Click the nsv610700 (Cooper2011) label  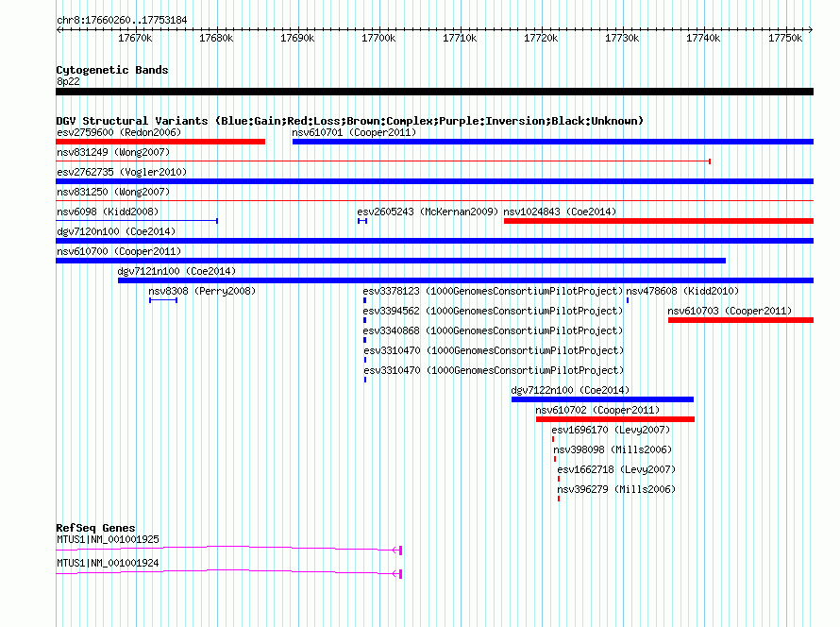(119, 251)
